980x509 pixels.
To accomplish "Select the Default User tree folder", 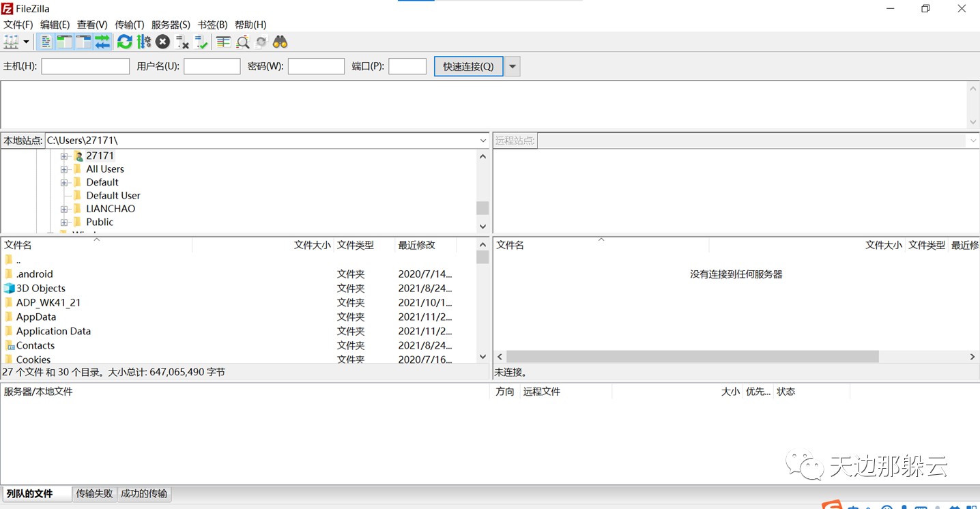I will 113,195.
